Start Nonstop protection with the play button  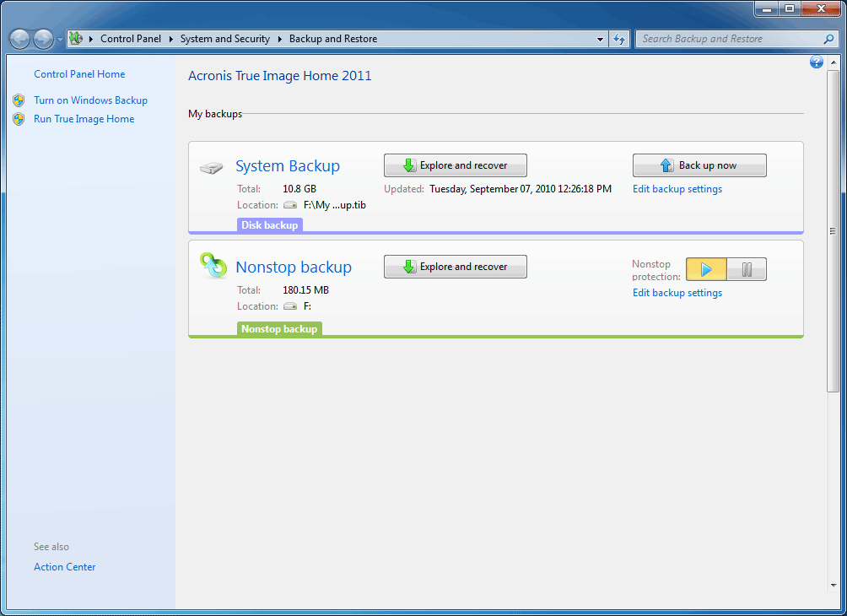point(706,269)
